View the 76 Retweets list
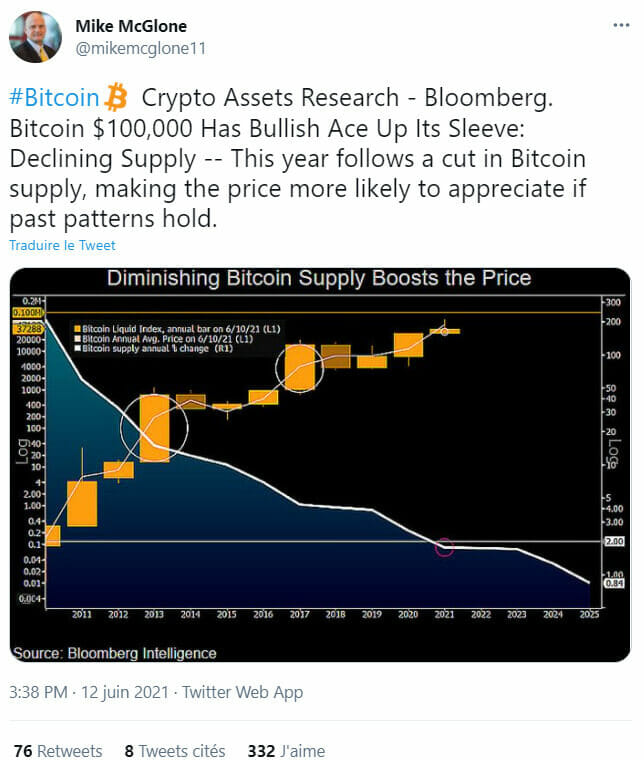Image resolution: width=644 pixels, height=760 pixels. pyautogui.click(x=58, y=750)
